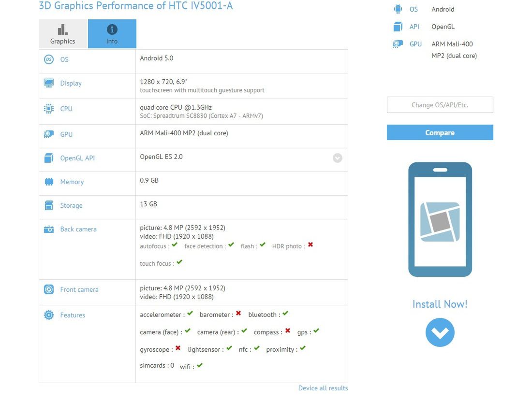Image resolution: width=532 pixels, height=401 pixels.
Task: Click the API cube icon in sidebar
Action: pyautogui.click(x=398, y=27)
